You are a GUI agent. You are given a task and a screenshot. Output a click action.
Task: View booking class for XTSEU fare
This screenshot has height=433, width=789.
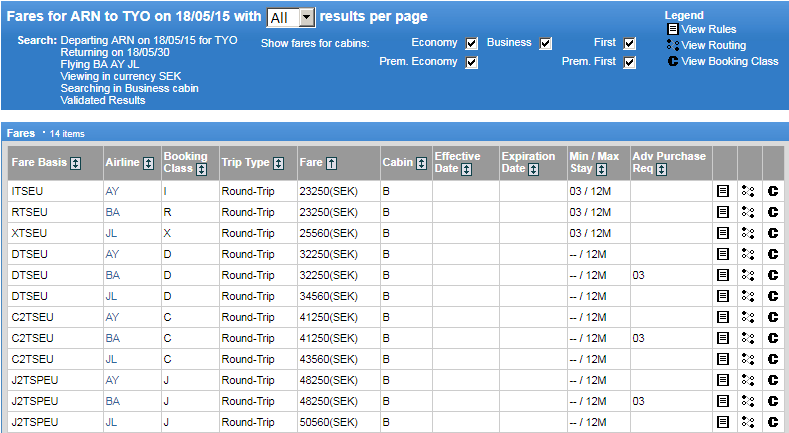[x=772, y=233]
